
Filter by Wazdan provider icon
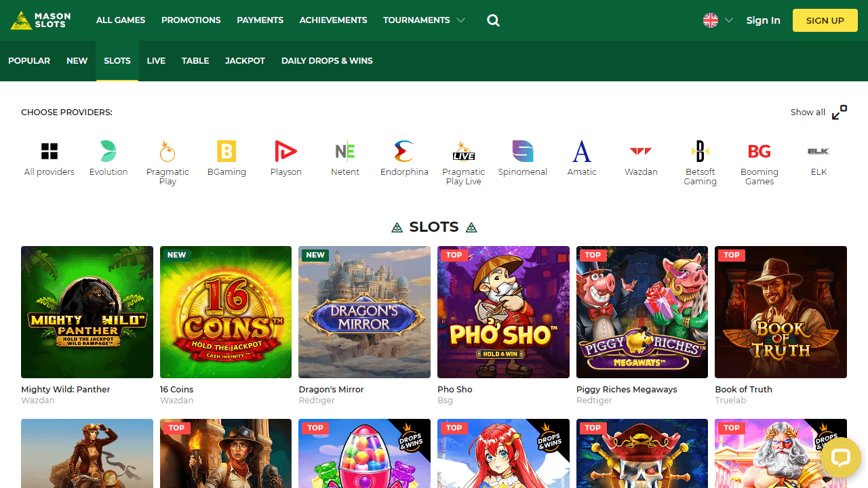641,150
